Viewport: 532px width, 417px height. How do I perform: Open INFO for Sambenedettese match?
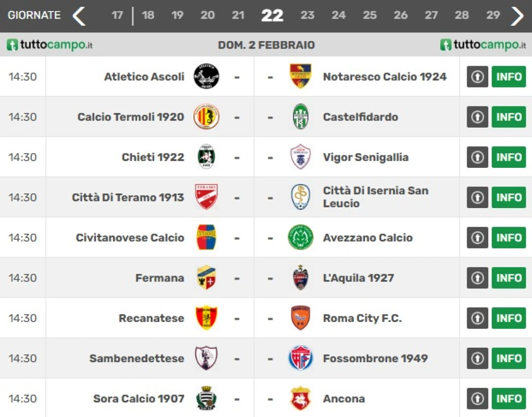509,358
